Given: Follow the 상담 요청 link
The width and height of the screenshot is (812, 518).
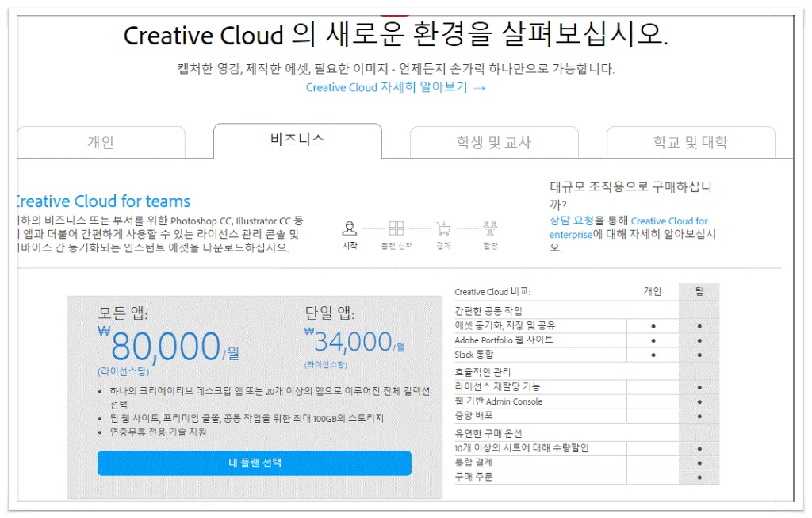Looking at the screenshot, I should 571,221.
